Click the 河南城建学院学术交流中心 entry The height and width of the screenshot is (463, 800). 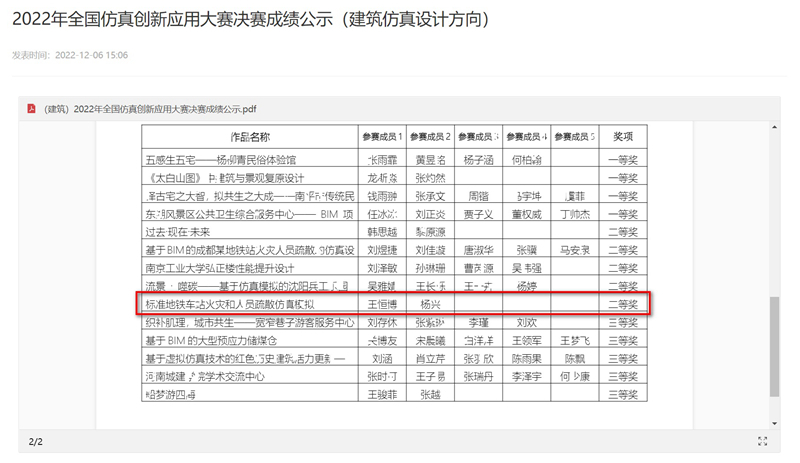[x=205, y=377]
